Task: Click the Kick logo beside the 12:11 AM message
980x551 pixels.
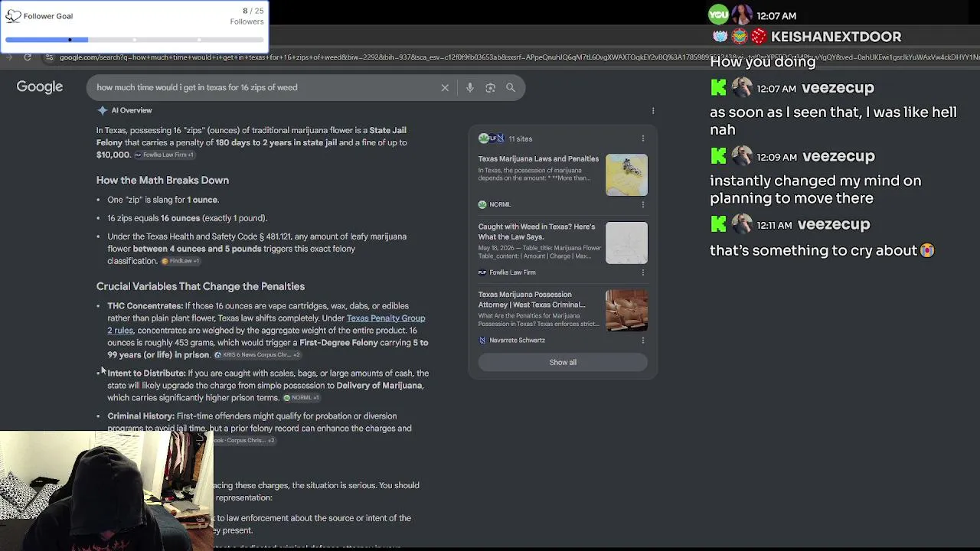Action: pyautogui.click(x=718, y=224)
